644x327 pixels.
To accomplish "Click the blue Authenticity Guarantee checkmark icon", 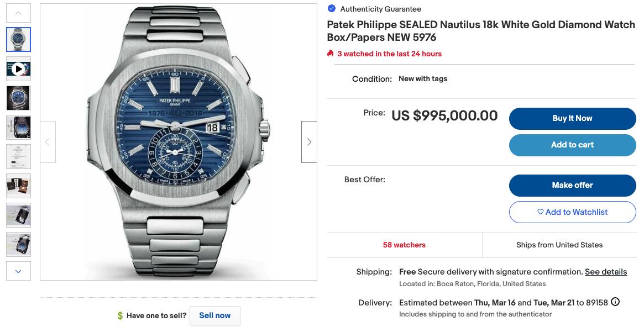I will [x=332, y=8].
